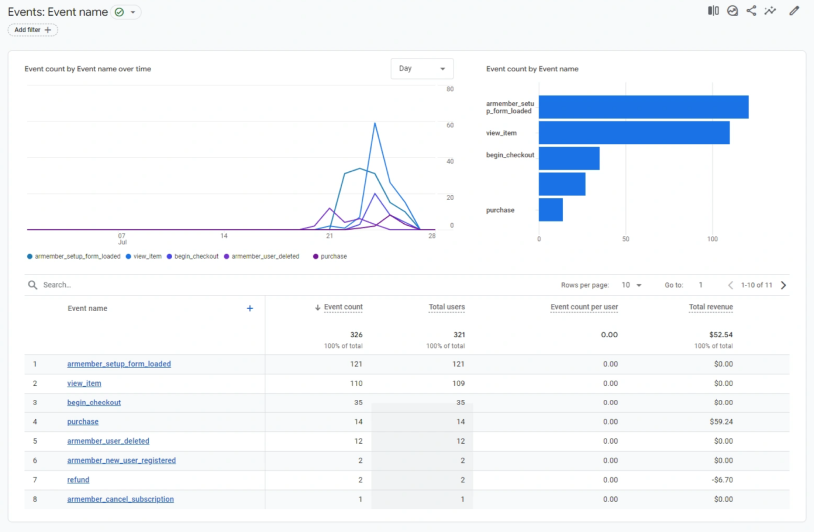Open the begin_checkout event link

(94, 402)
